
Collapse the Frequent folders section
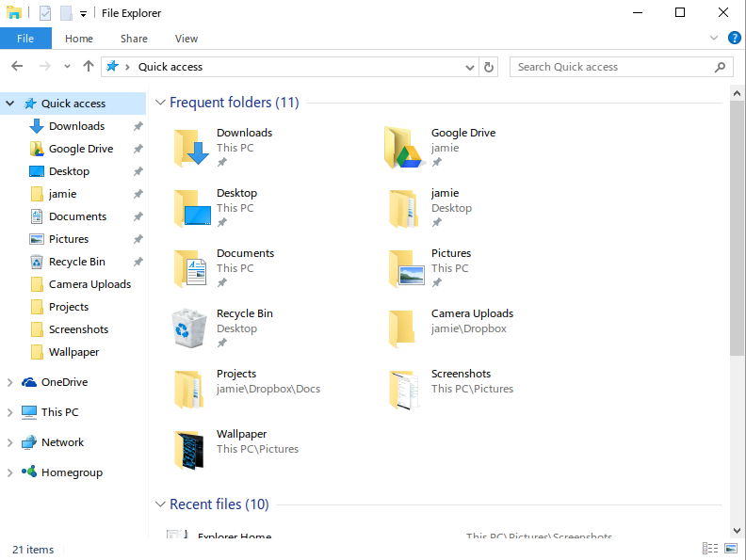[x=160, y=103]
